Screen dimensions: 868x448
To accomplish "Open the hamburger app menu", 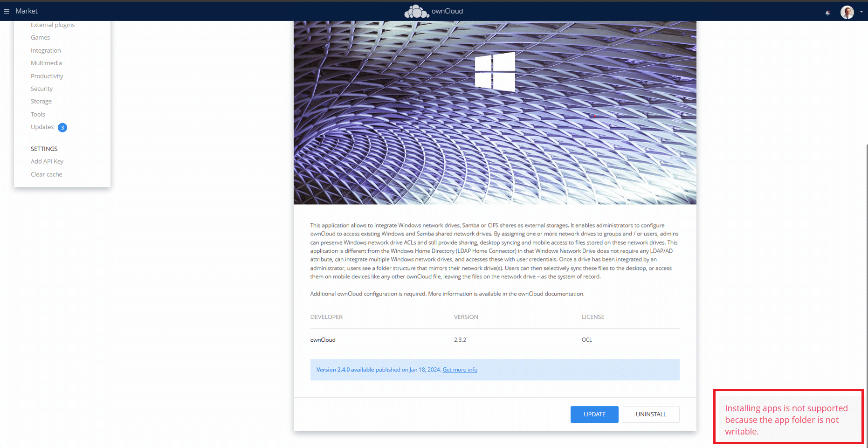I will click(7, 11).
